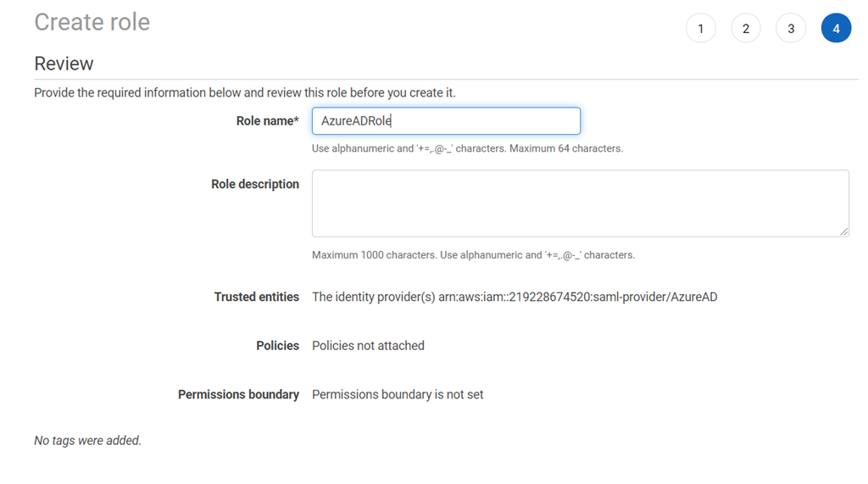Click 'Permissions boundary is not set' text

click(x=398, y=394)
